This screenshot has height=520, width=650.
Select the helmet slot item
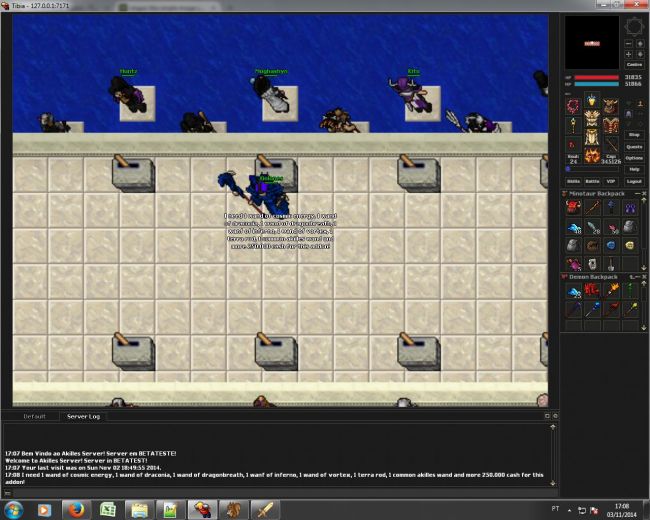[x=592, y=100]
